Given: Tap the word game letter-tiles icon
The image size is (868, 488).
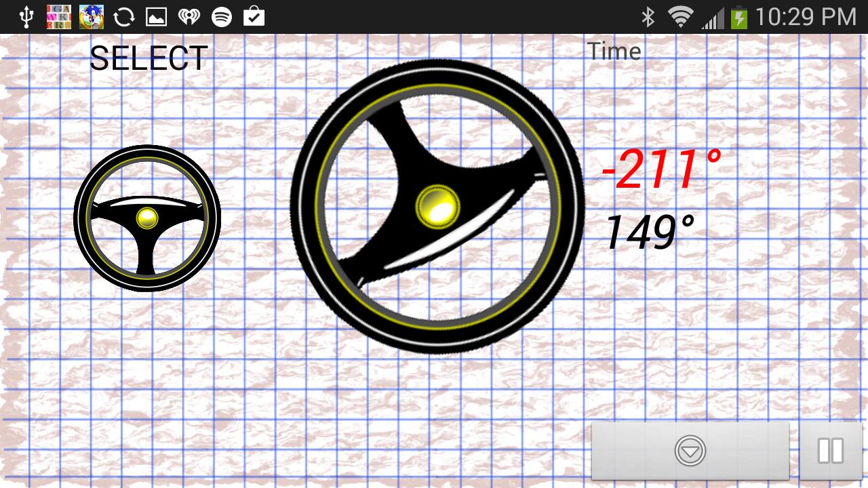Looking at the screenshot, I should coord(59,17).
